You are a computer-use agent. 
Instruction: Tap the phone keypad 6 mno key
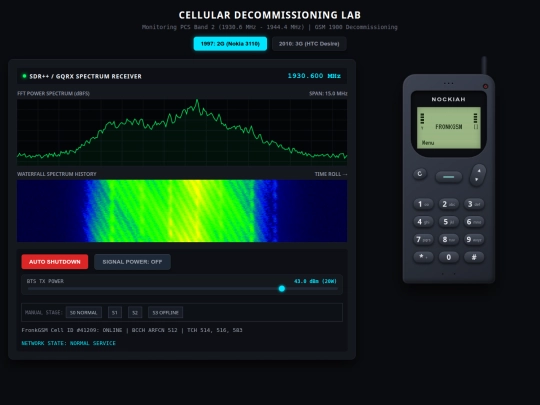(x=474, y=222)
